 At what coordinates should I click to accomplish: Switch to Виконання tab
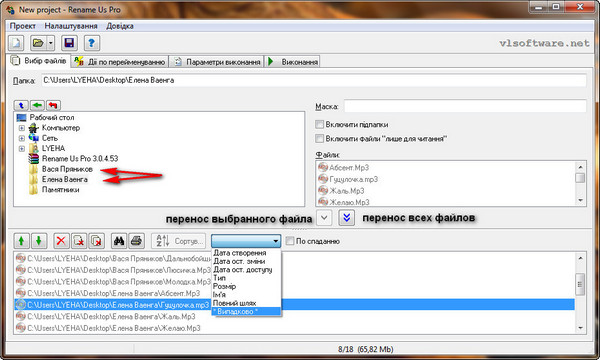[293, 62]
